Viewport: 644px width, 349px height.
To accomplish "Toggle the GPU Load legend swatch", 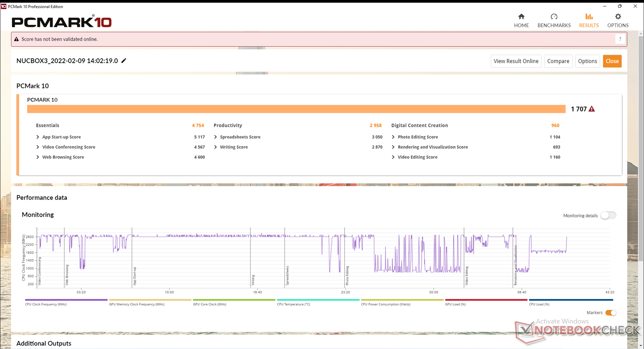I will click(x=486, y=300).
